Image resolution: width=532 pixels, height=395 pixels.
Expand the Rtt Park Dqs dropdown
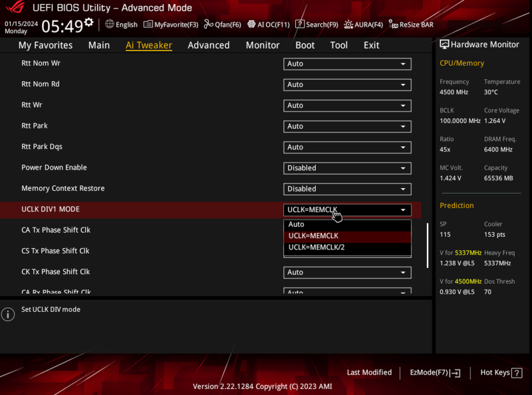(x=347, y=147)
